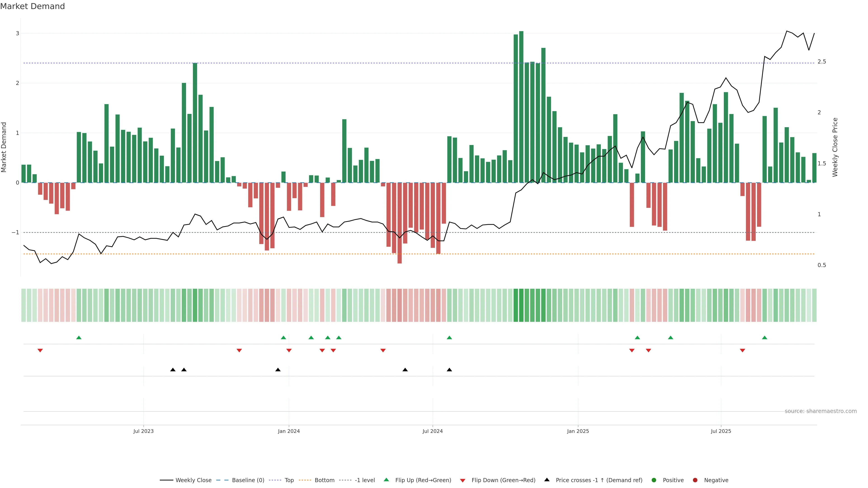868x488 pixels.
Task: Select the rightmost green Flip Up marker
Action: (764, 338)
